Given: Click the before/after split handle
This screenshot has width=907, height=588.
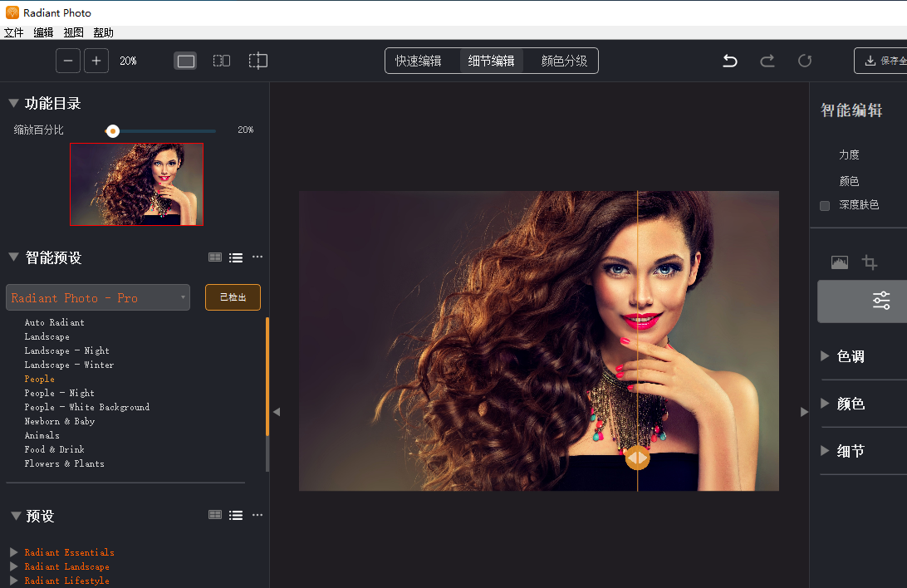Looking at the screenshot, I should pyautogui.click(x=637, y=458).
